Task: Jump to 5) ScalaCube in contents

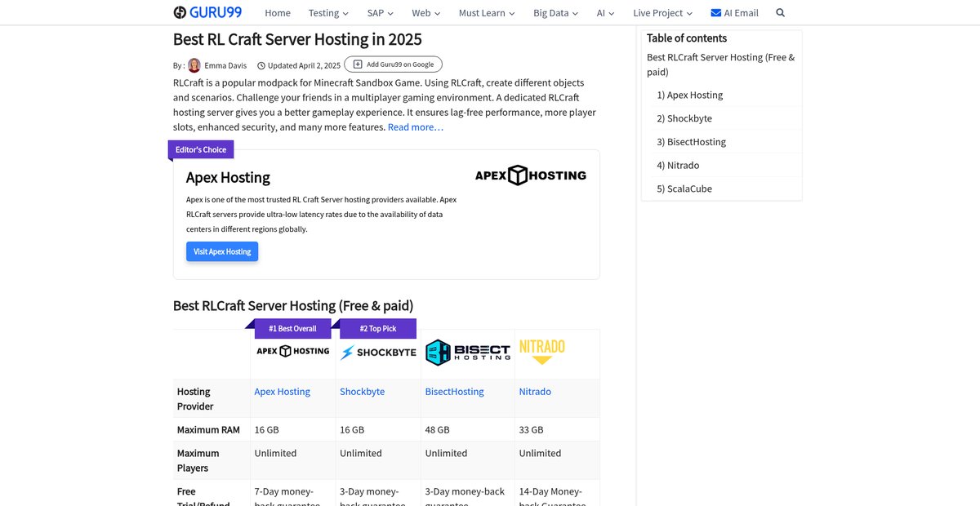Action: click(684, 189)
